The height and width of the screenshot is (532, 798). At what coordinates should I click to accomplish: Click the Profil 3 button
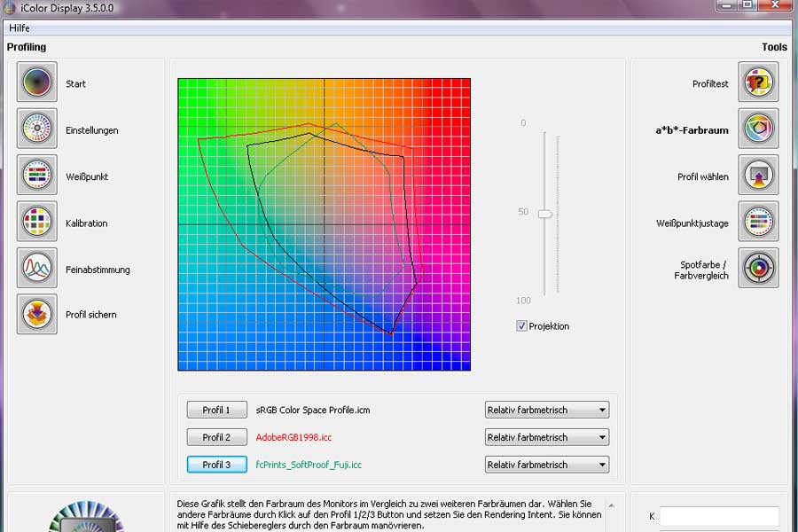point(217,465)
